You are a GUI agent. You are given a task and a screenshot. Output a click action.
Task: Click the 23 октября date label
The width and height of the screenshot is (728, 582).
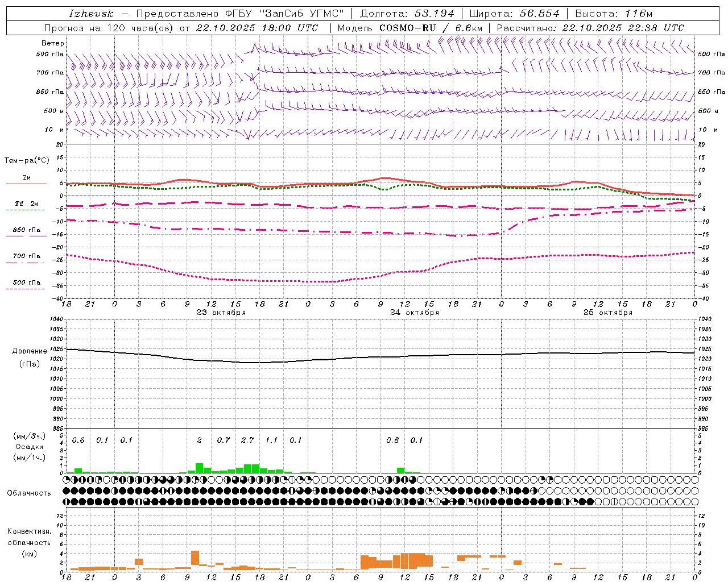point(221,313)
